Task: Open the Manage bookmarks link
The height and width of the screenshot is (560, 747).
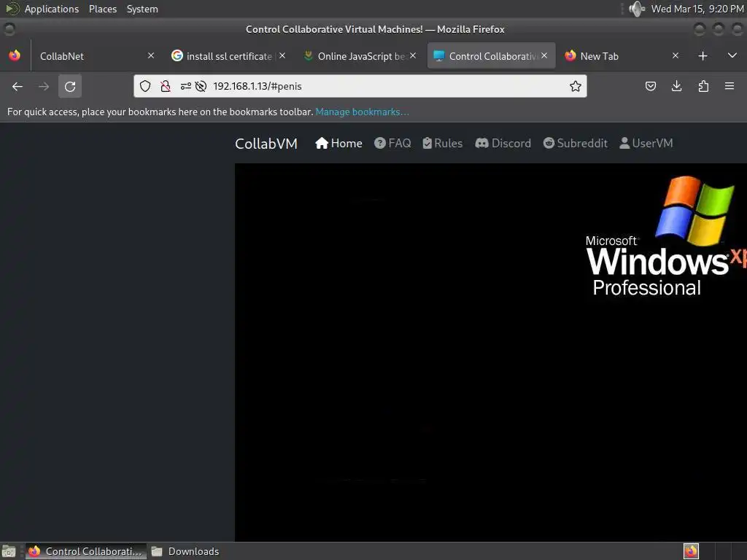Action: [x=362, y=112]
